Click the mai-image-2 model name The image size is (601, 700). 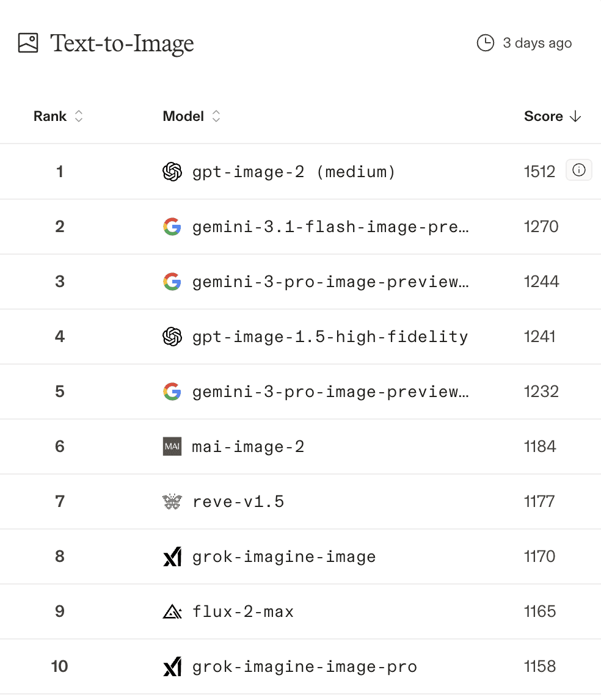click(248, 447)
